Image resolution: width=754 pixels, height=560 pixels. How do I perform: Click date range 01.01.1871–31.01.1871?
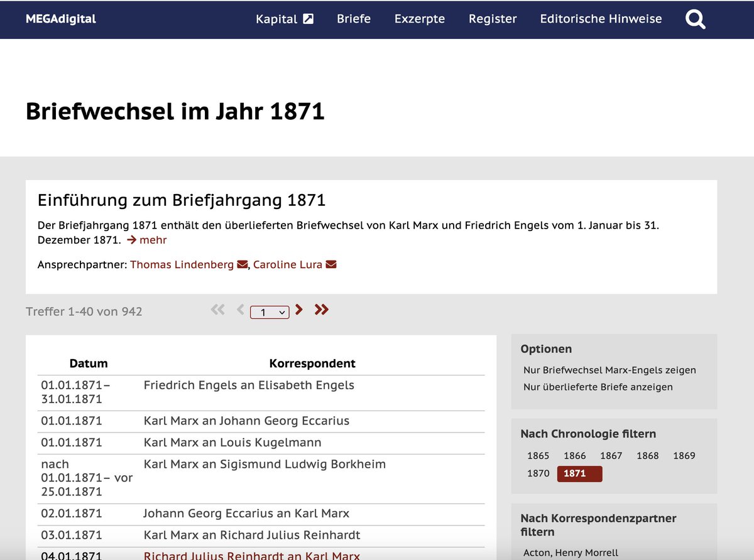point(75,392)
